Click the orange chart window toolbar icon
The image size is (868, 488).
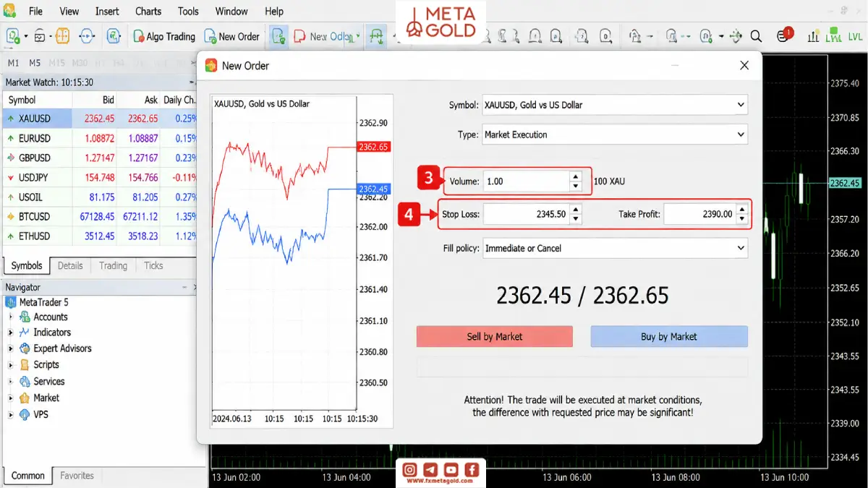(62, 35)
